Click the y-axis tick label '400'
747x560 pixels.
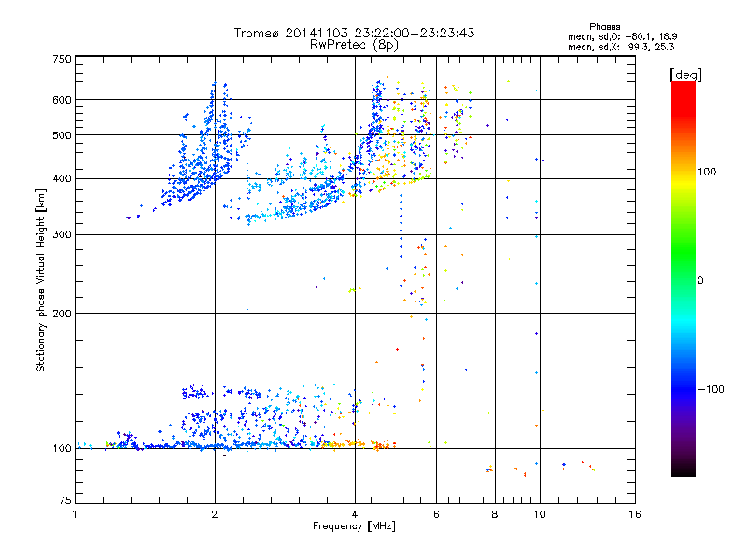tap(62, 179)
